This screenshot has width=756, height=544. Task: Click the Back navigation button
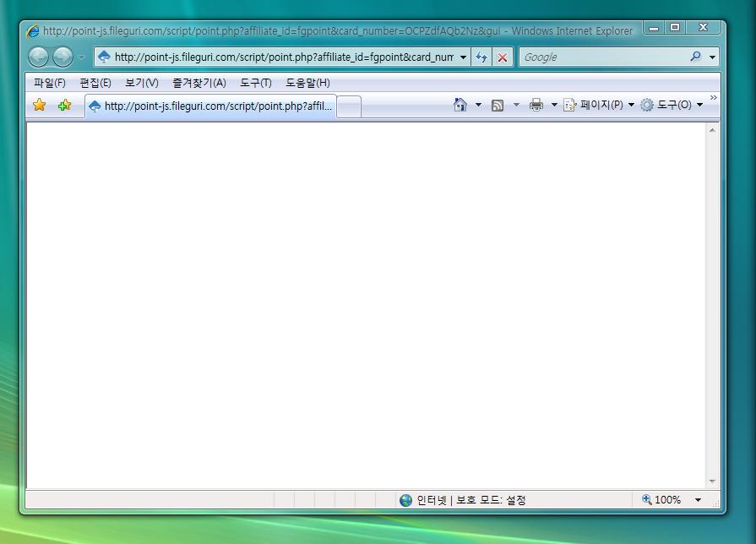pos(39,57)
